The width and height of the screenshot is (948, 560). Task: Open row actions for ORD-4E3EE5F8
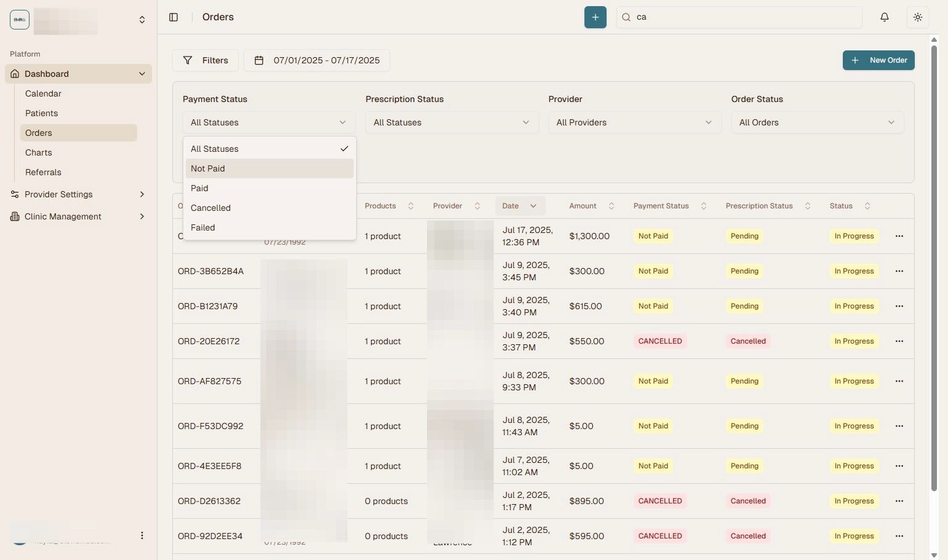899,466
